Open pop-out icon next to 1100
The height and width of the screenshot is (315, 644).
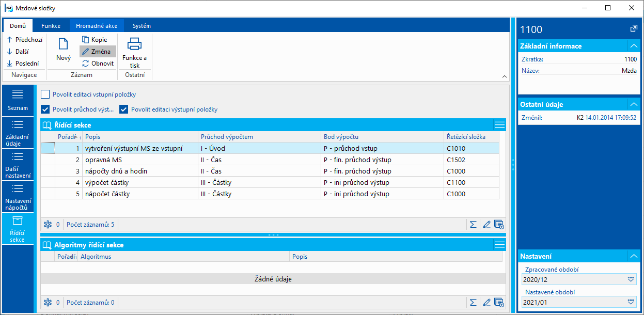[634, 29]
